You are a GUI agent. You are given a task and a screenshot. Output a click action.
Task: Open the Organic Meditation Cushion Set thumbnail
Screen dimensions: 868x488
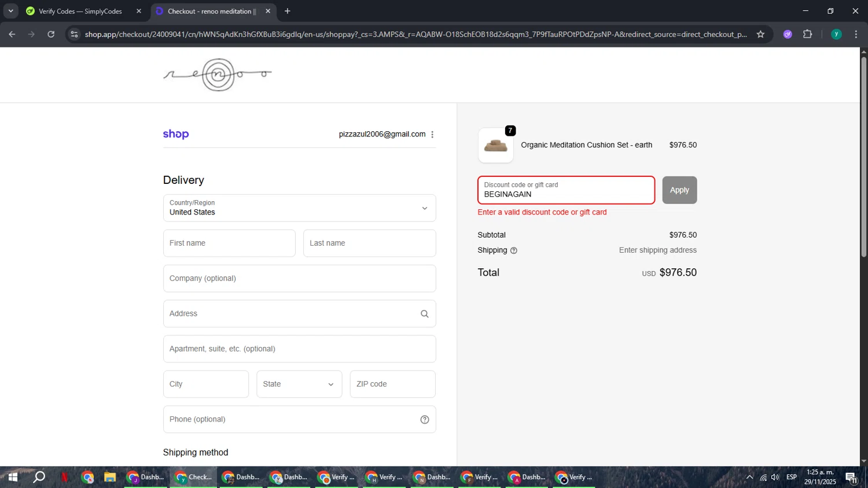(496, 145)
